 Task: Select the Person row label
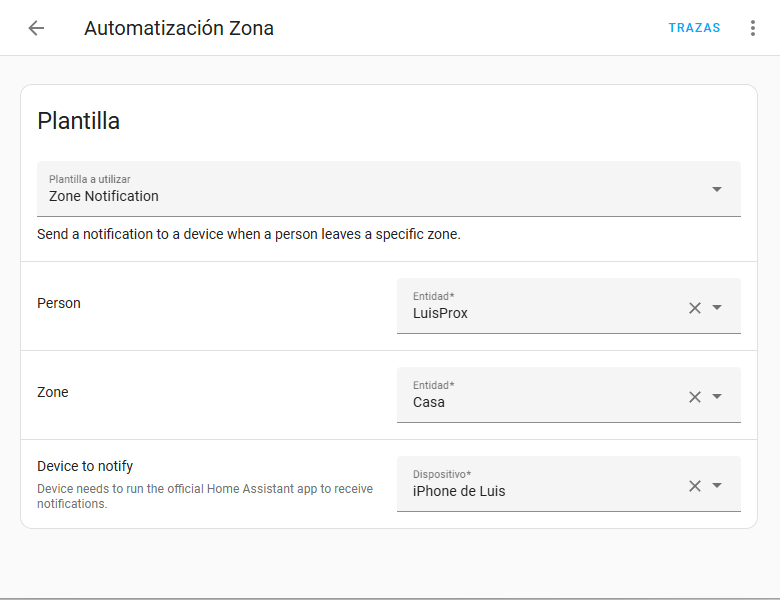pos(59,303)
